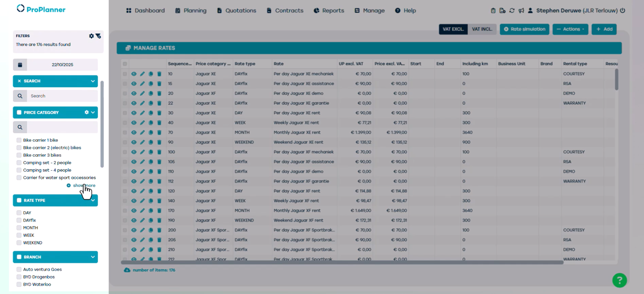Screen dimensions: 644x294
Task: Tick the Auto ventura Goes branch
Action: [19, 269]
